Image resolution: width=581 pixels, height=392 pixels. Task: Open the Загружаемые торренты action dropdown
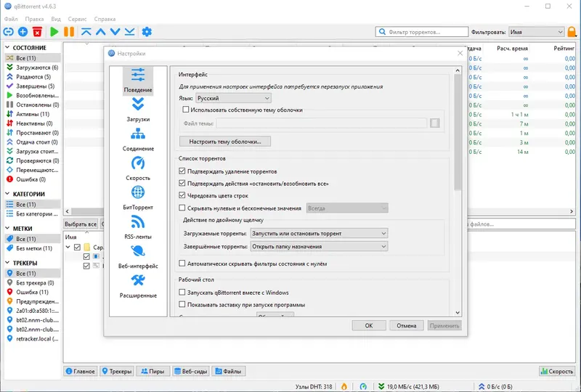click(x=319, y=234)
